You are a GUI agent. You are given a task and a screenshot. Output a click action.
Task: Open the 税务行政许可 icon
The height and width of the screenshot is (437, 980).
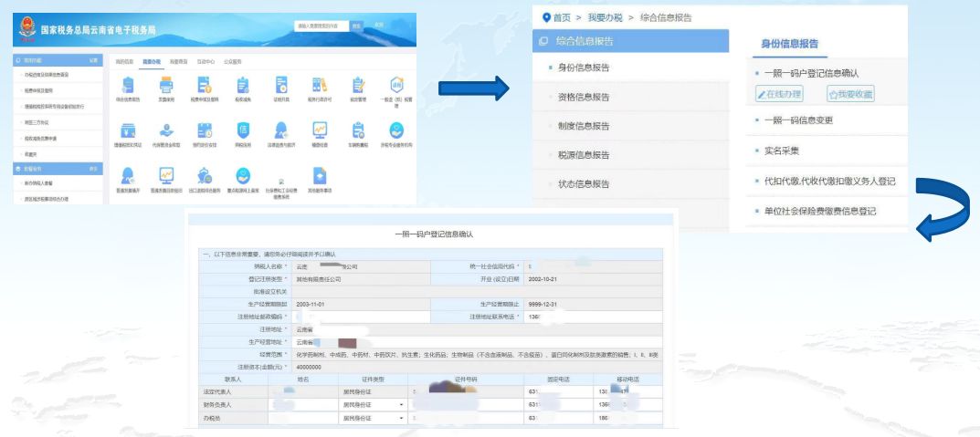pos(320,85)
